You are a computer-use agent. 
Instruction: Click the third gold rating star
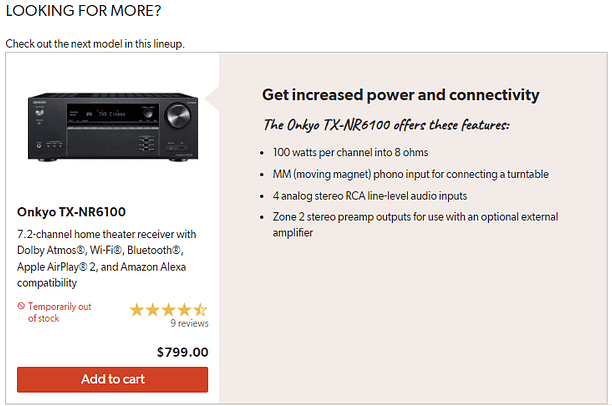click(x=169, y=310)
